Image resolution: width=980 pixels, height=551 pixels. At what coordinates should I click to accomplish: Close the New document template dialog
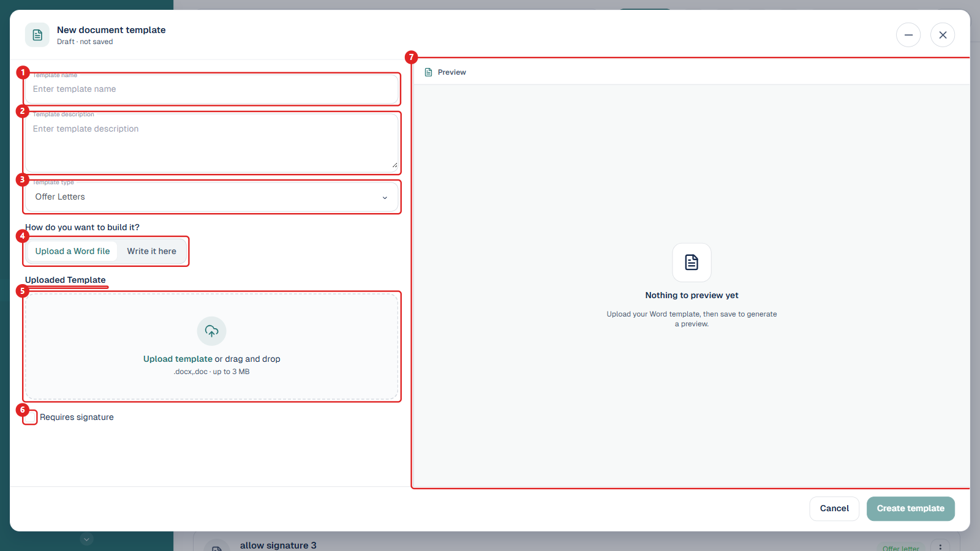tap(943, 35)
